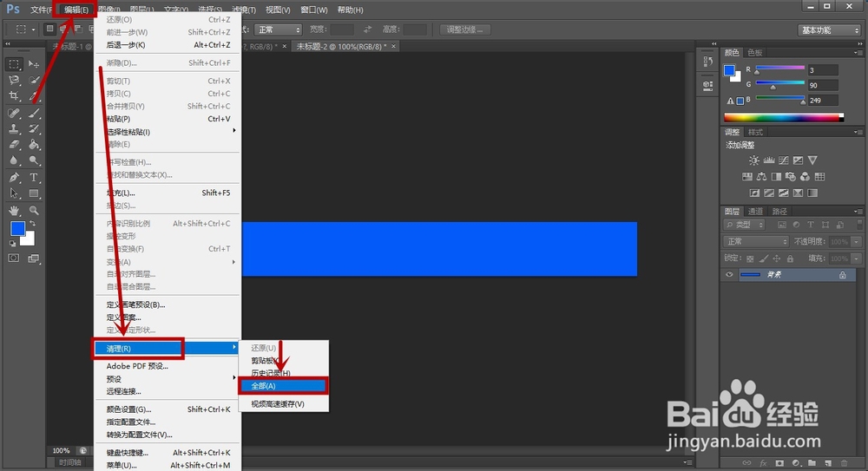Choose 填充(L)... from the Edit menu

[x=168, y=193]
